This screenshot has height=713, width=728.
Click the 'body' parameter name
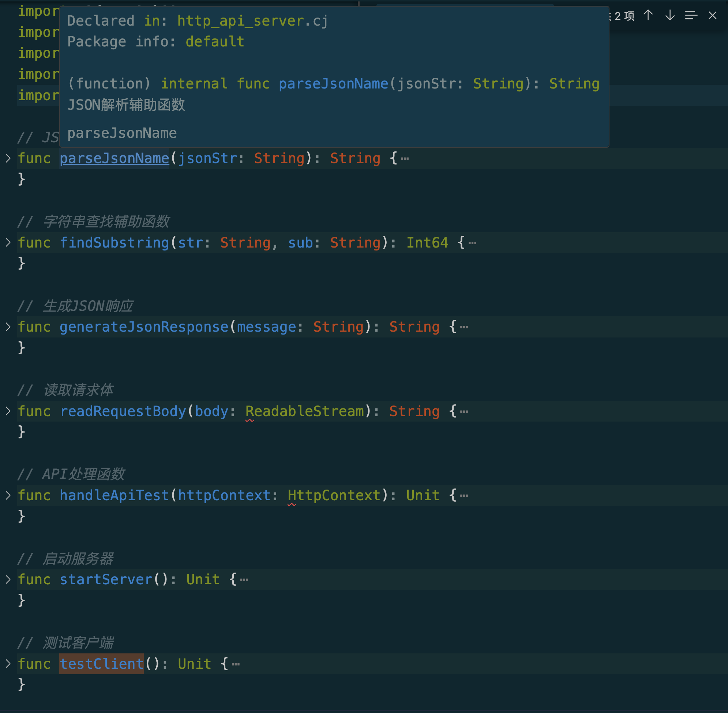(x=211, y=411)
